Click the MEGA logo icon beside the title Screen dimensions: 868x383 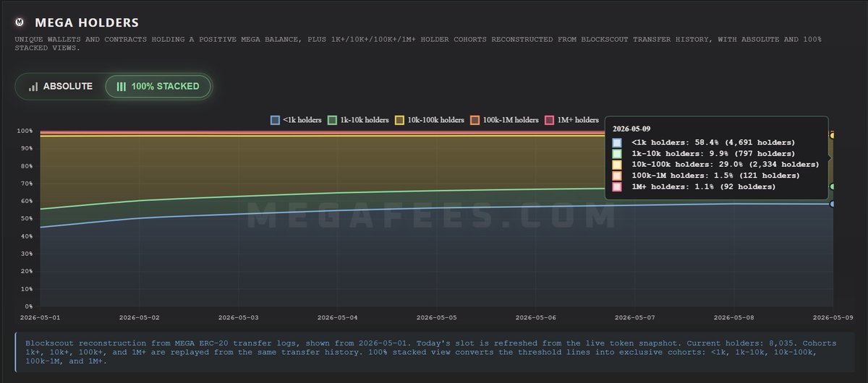(x=21, y=24)
